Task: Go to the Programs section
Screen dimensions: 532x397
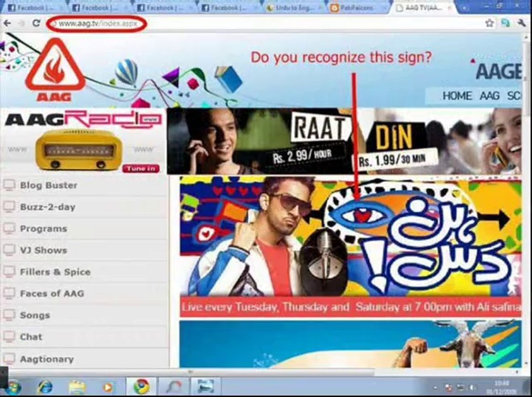Action: (x=44, y=229)
